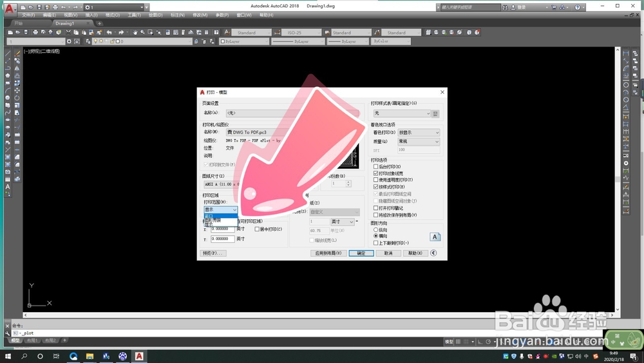Image resolution: width=644 pixels, height=363 pixels.
Task: Open the 打印范围 dropdown showing 显示
Action: tap(220, 210)
